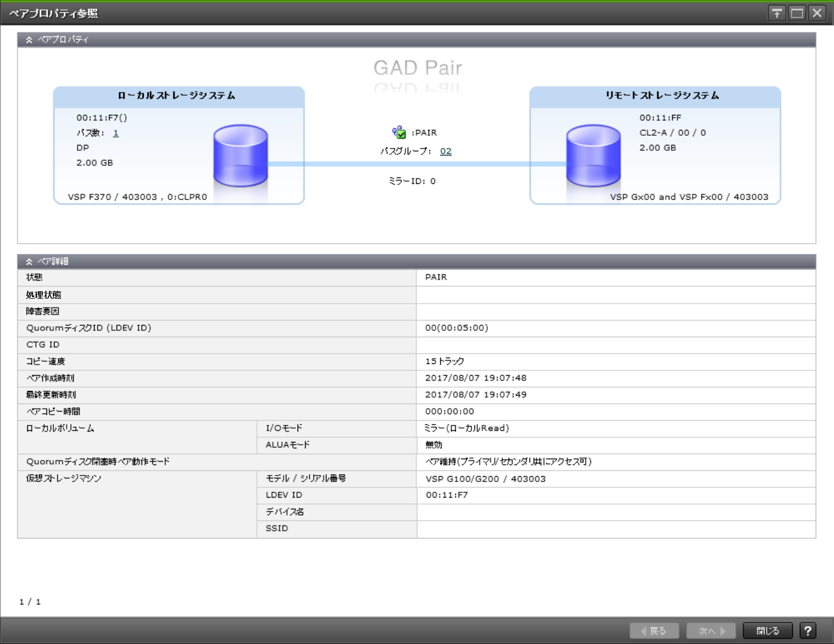Collapse the ペアプロパティ section
This screenshot has width=834, height=644.
[x=29, y=40]
